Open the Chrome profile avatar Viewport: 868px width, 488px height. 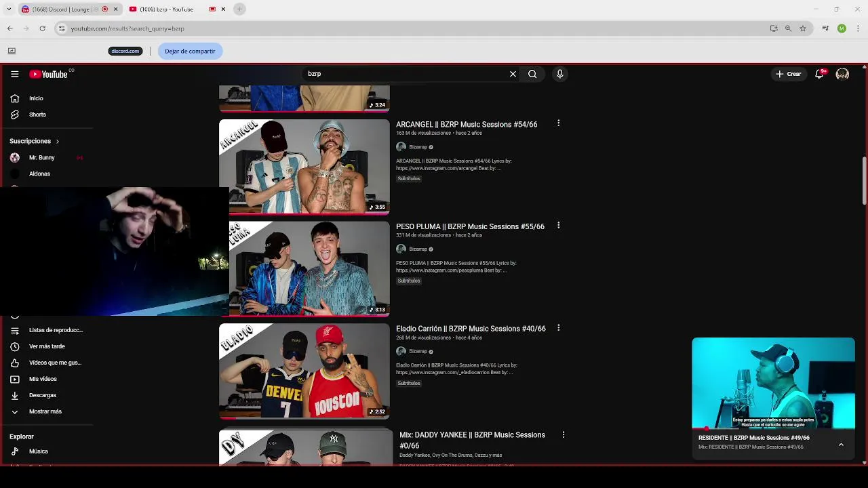pos(842,28)
